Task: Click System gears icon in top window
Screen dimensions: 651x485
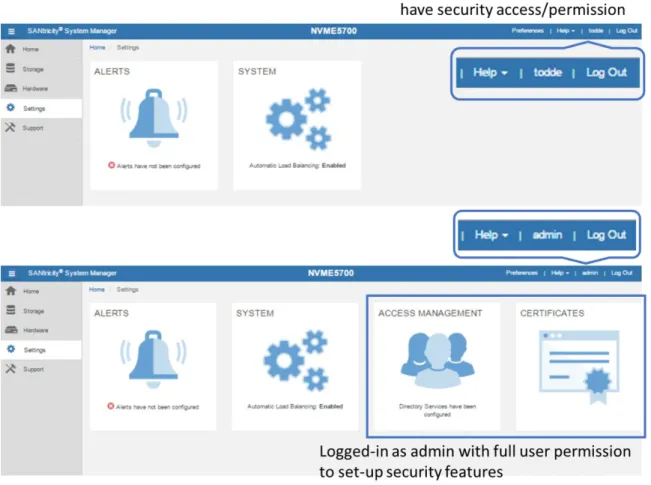Action: coord(299,119)
